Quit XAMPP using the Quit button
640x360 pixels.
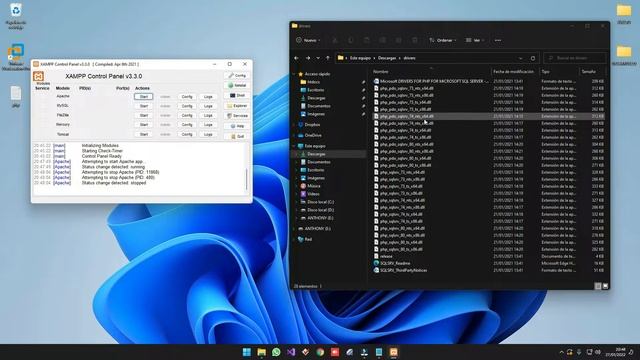[237, 136]
